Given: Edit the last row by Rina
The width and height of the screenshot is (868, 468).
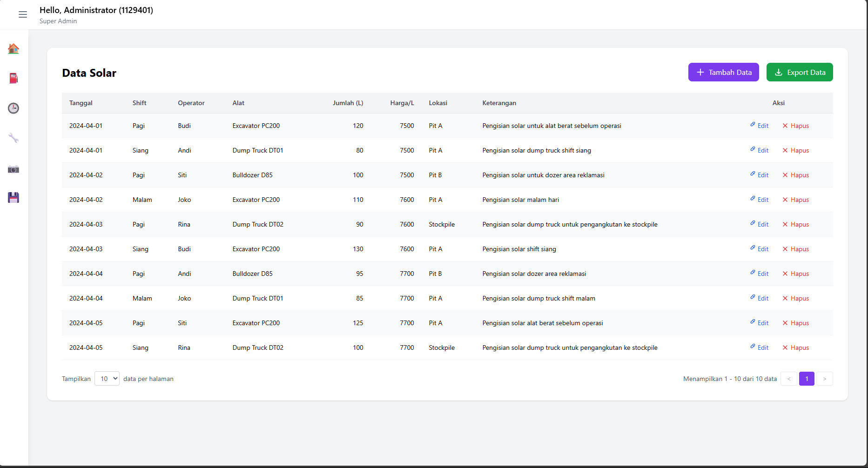Looking at the screenshot, I should point(759,348).
